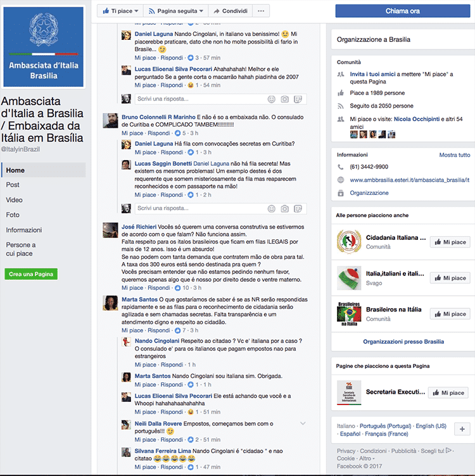Click Rispondi under José Richieri's comment
The height and width of the screenshot is (476, 475).
pyautogui.click(x=159, y=287)
